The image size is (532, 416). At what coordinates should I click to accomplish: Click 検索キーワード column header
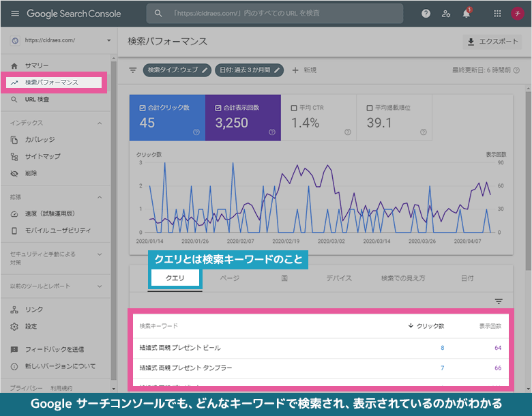(159, 326)
